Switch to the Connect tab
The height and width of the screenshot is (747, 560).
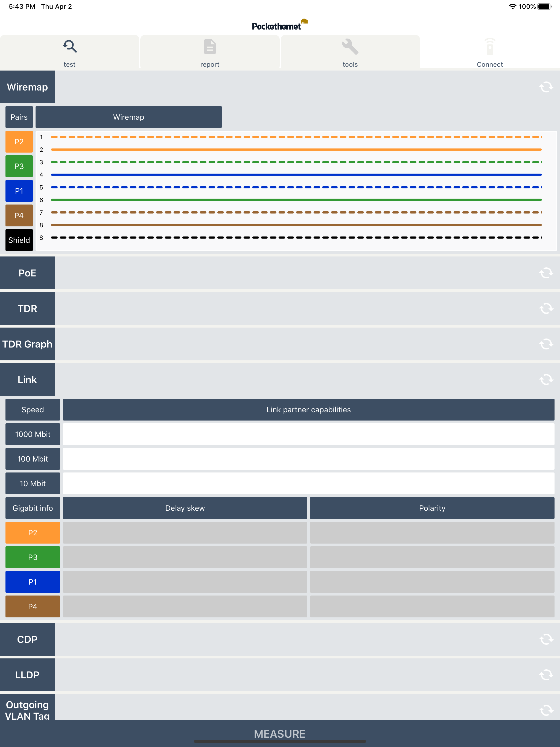tap(490, 52)
